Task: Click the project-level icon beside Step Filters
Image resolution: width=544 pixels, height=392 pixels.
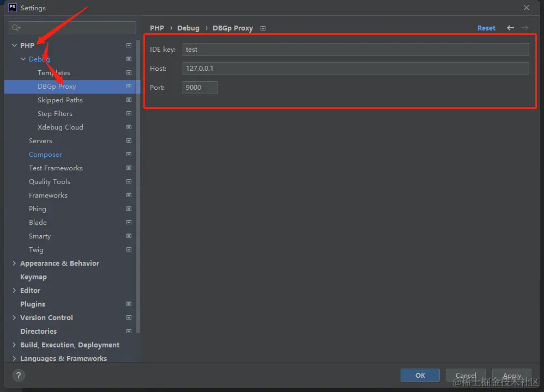Action: point(129,113)
